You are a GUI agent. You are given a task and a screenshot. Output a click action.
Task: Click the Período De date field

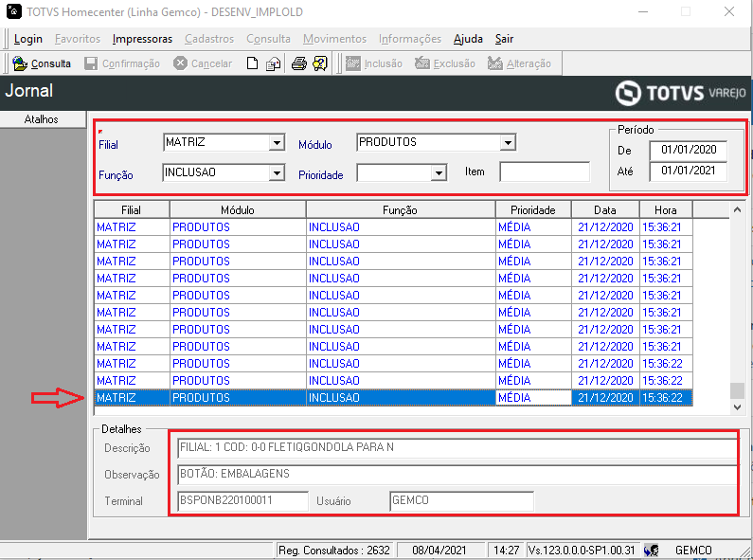coord(689,150)
